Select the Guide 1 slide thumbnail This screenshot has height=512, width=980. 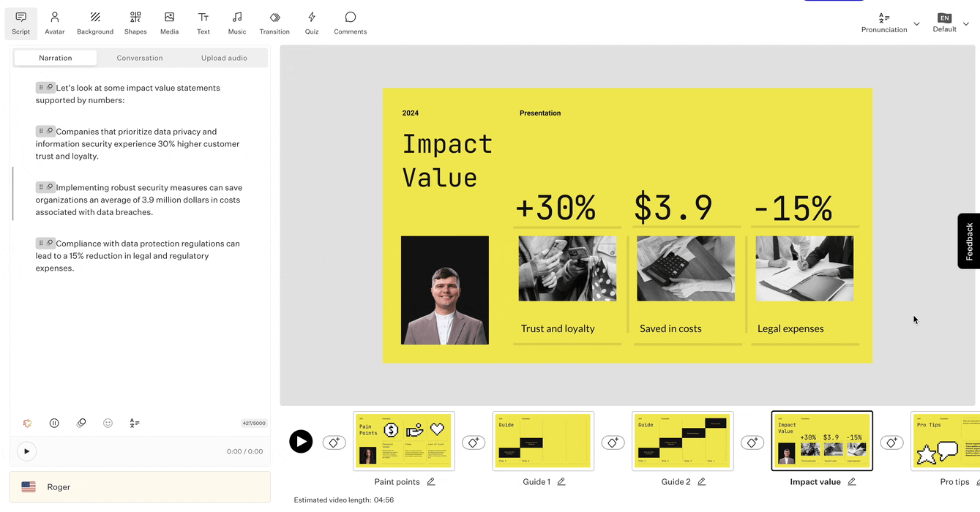[x=543, y=441]
